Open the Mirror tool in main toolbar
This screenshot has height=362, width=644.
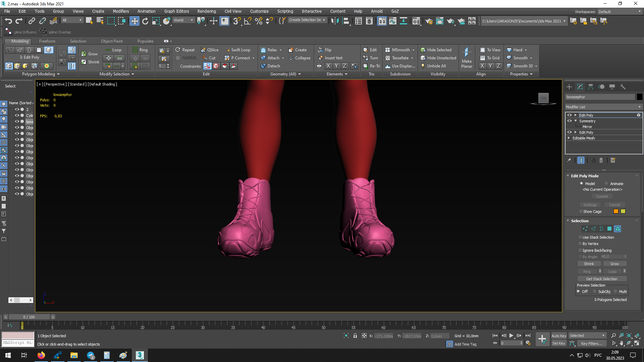tap(334, 21)
